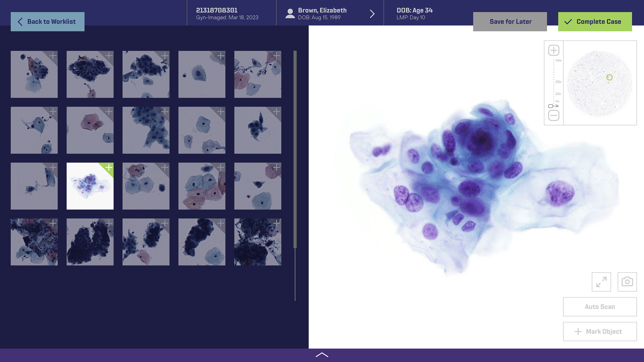Click the green location circle on slide map
Screen dimensions: 644x362
point(609,78)
